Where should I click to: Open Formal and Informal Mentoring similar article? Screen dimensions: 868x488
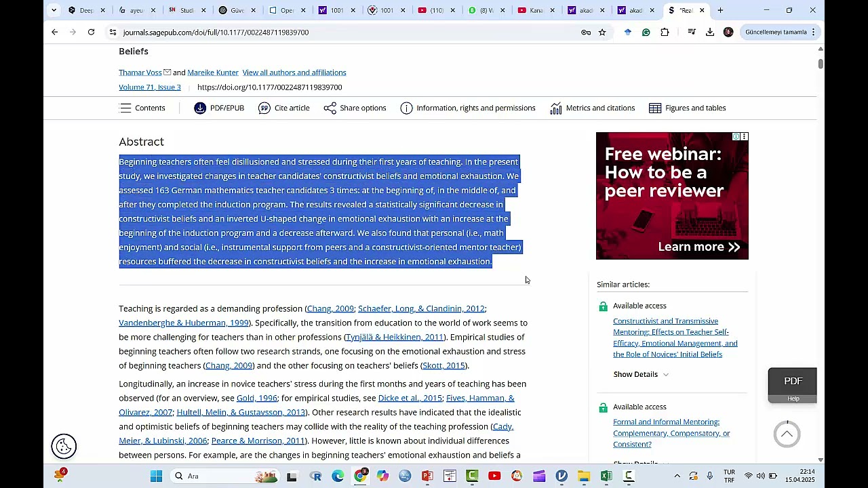671,433
